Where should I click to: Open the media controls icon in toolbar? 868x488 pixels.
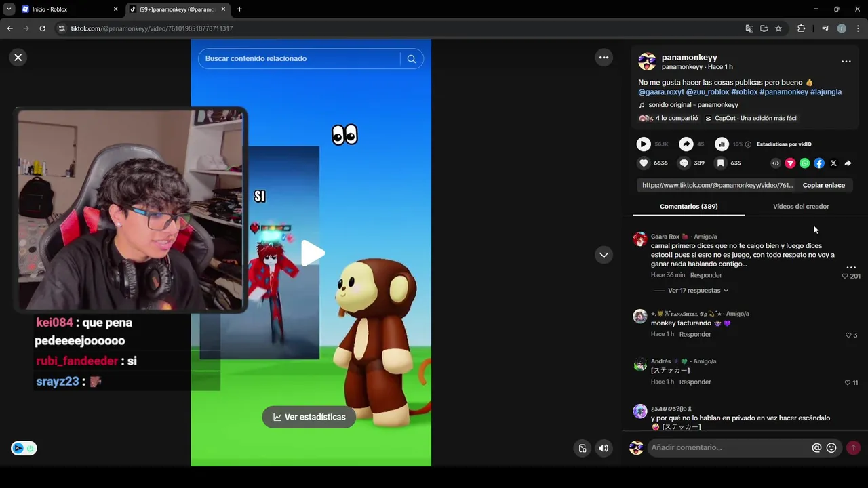coord(825,28)
